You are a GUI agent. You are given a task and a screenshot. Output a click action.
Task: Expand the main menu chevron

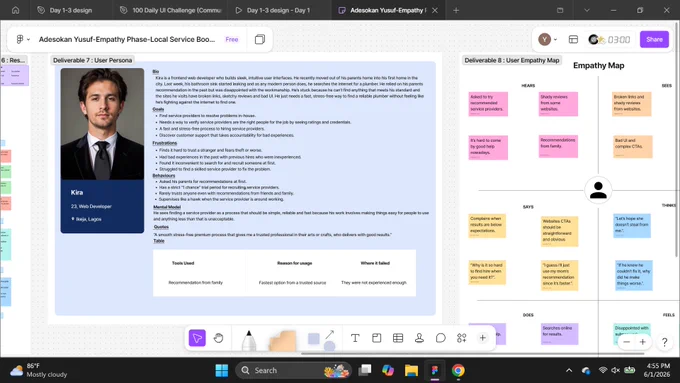click(x=28, y=39)
